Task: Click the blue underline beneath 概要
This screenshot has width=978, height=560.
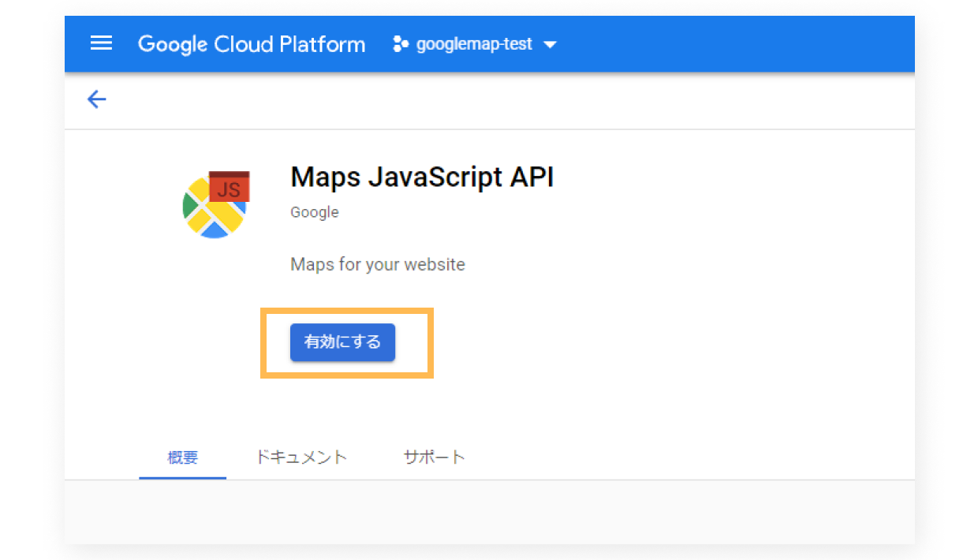Action: (x=182, y=477)
